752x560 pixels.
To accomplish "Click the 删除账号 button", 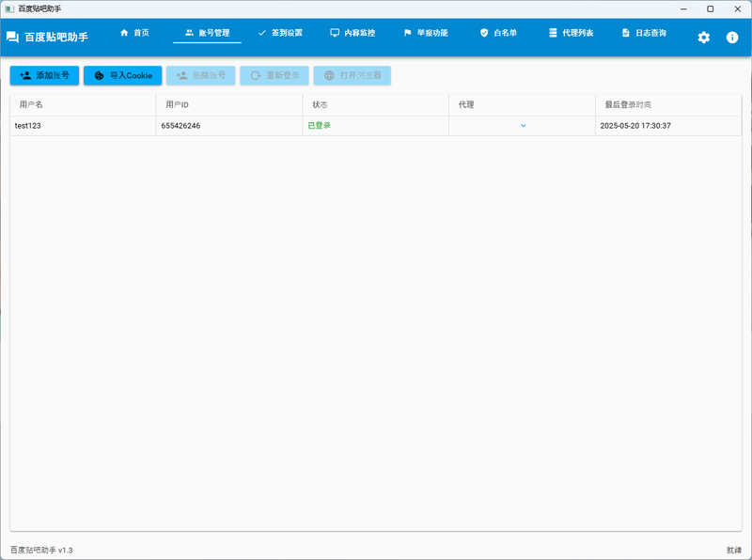I will click(201, 75).
